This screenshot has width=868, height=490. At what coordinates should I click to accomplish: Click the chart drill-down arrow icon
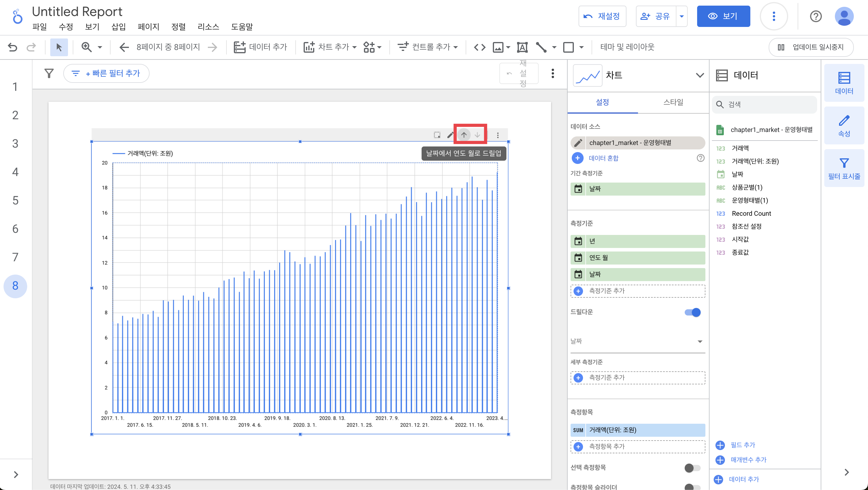(477, 135)
